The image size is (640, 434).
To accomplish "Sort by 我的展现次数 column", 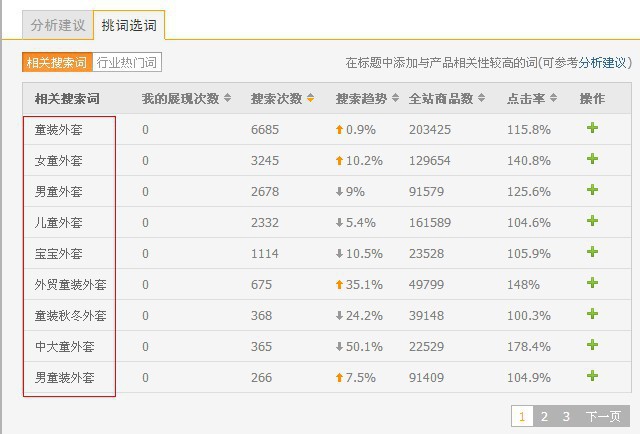I will [186, 99].
